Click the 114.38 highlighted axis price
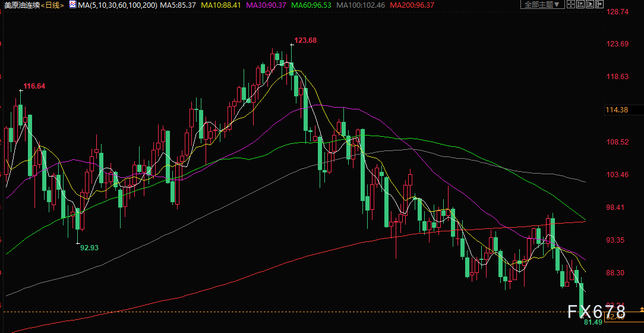The width and height of the screenshot is (644, 333). (617, 110)
